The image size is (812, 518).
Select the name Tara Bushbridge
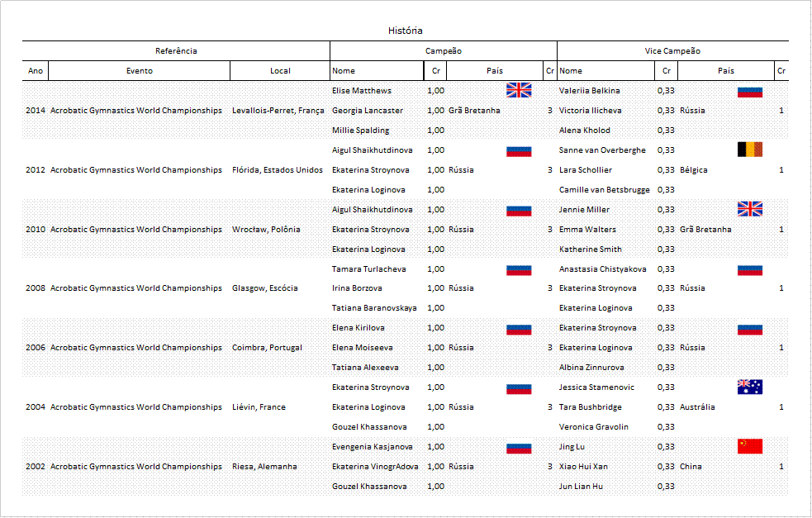591,407
